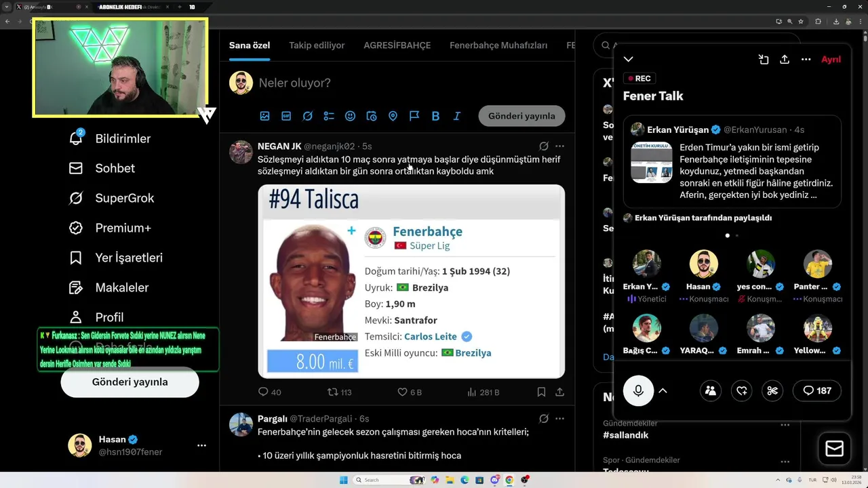
Task: Switch to Sana özel tab
Action: (x=250, y=45)
